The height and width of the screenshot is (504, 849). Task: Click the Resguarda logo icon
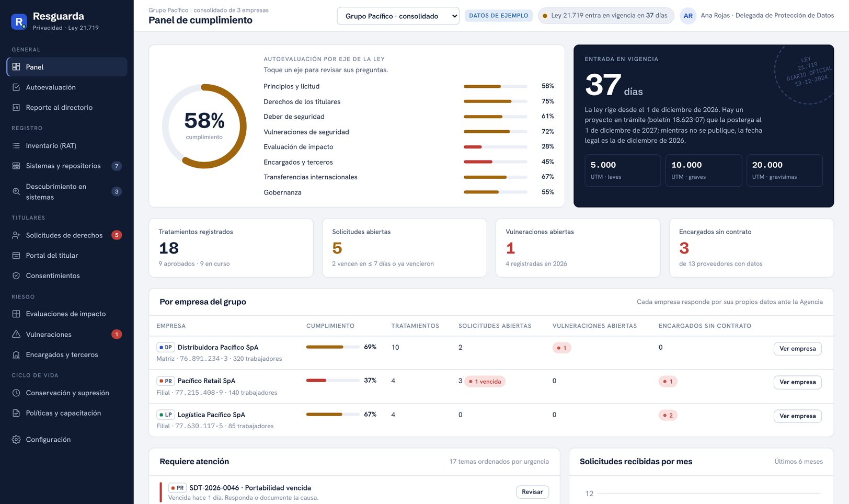click(19, 21)
